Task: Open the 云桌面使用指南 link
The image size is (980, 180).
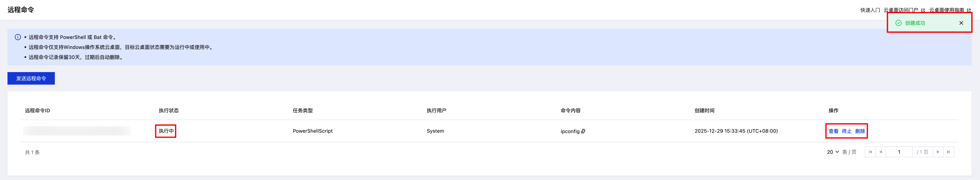Action: 947,10
